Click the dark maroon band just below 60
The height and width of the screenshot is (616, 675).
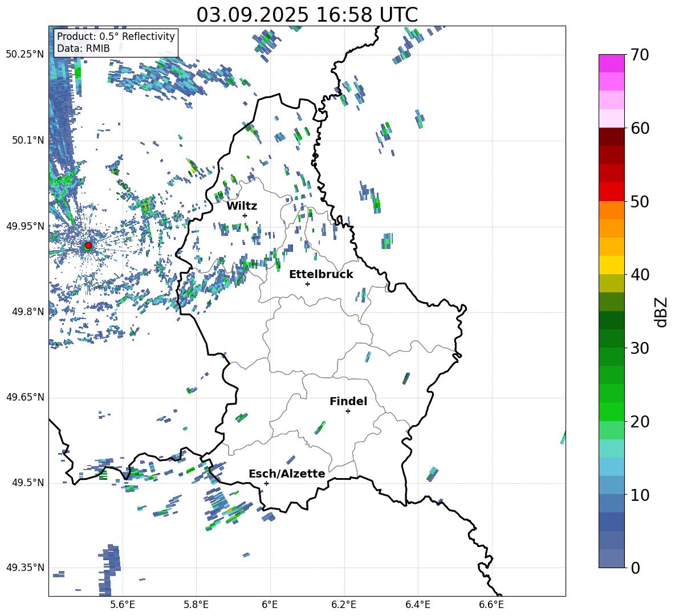click(x=612, y=137)
